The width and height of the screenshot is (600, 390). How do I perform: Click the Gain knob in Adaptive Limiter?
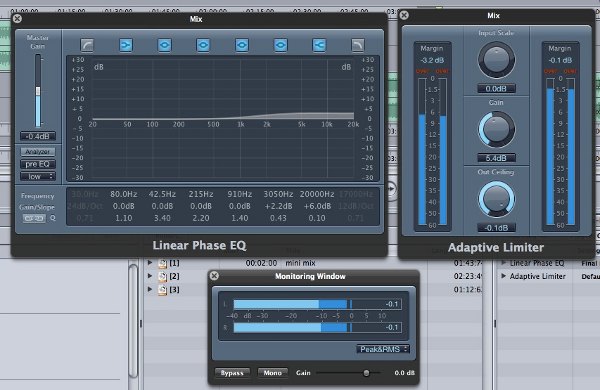[x=496, y=130]
